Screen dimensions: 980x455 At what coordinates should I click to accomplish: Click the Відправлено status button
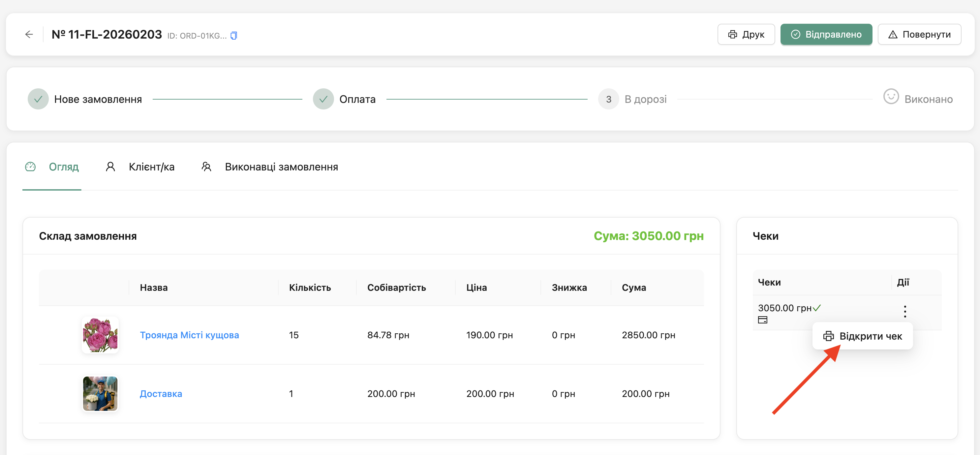coord(826,35)
